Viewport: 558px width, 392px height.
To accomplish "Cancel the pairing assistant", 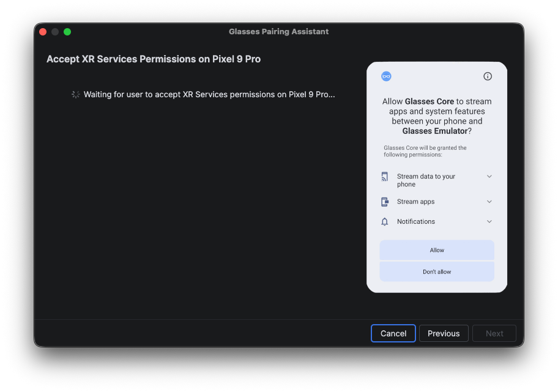I will tap(393, 333).
